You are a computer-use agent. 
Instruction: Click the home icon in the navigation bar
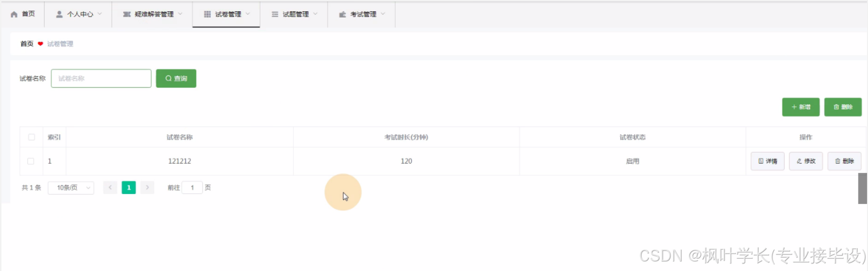(x=14, y=14)
